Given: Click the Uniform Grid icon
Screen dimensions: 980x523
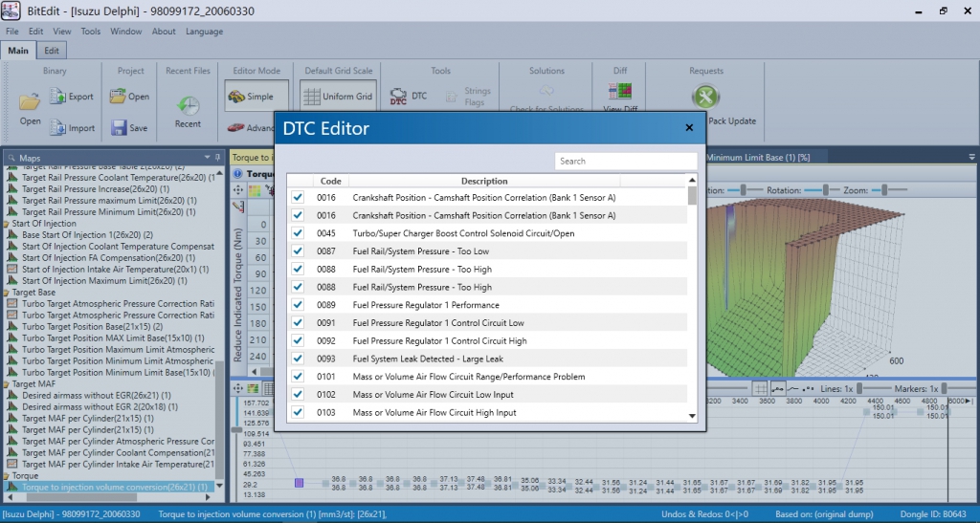Looking at the screenshot, I should coord(311,97).
